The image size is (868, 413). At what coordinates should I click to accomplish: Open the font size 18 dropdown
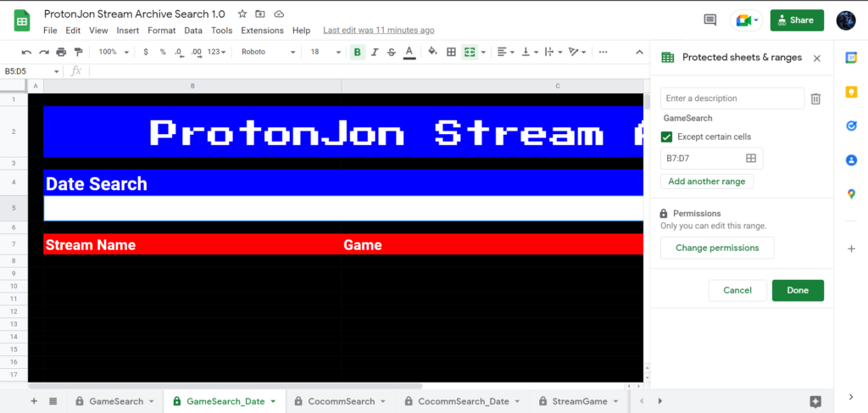coord(325,52)
